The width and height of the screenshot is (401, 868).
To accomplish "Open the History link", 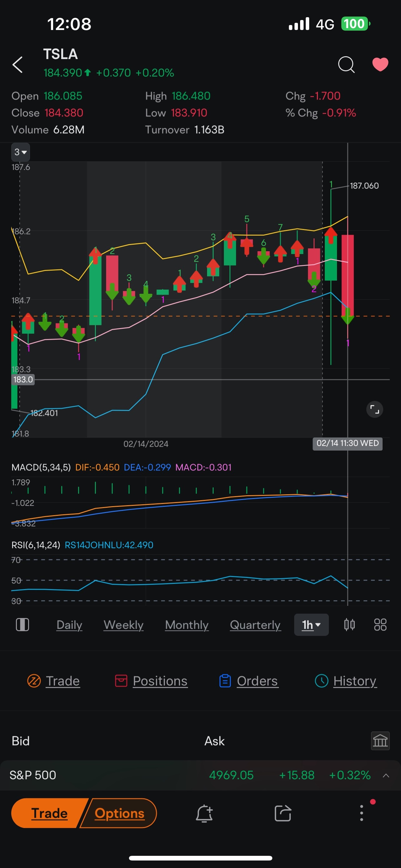I will [346, 681].
